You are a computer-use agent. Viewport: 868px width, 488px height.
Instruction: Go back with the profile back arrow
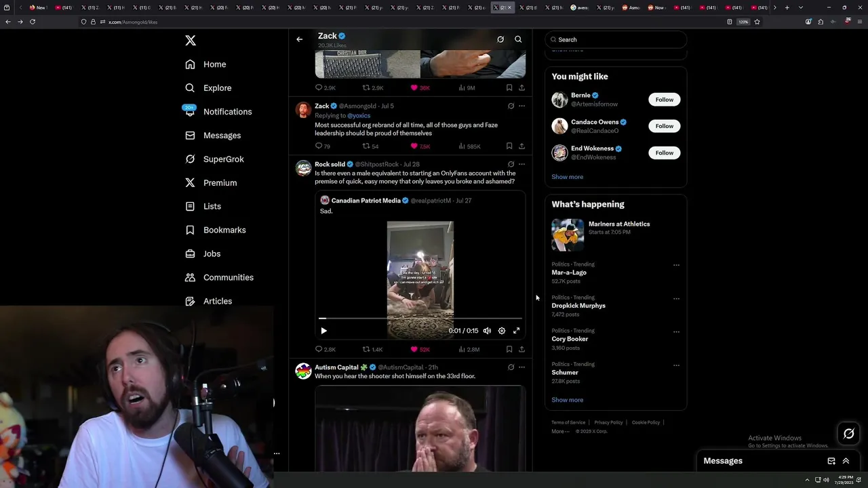pyautogui.click(x=299, y=39)
